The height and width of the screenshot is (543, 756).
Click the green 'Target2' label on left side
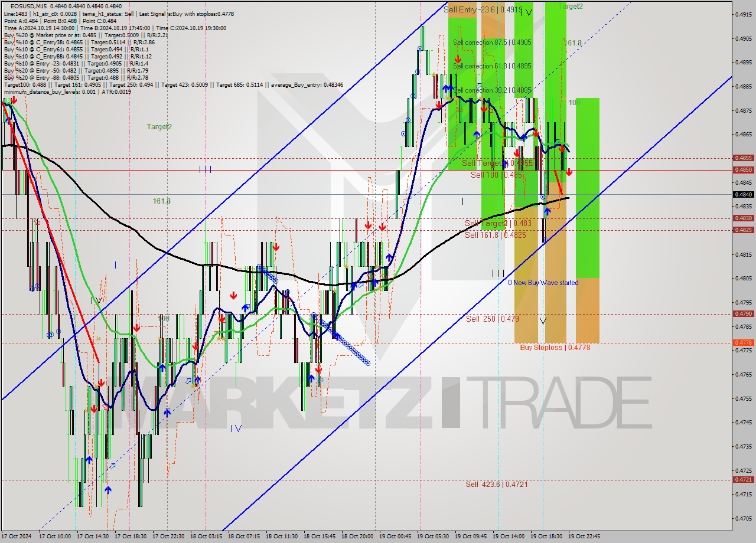pyautogui.click(x=159, y=126)
